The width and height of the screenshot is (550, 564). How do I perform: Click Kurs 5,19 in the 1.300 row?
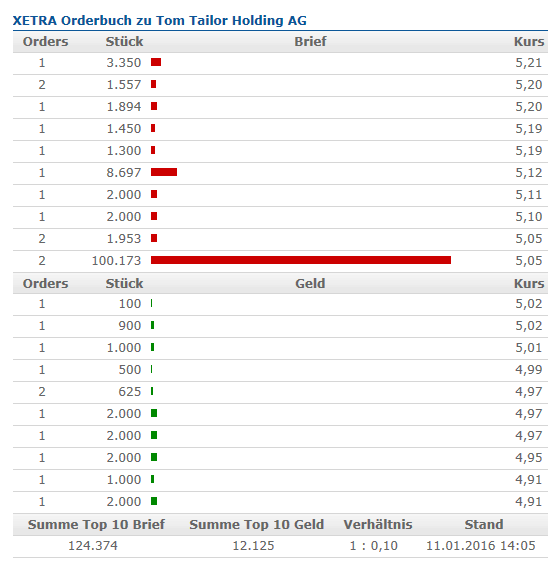[528, 151]
